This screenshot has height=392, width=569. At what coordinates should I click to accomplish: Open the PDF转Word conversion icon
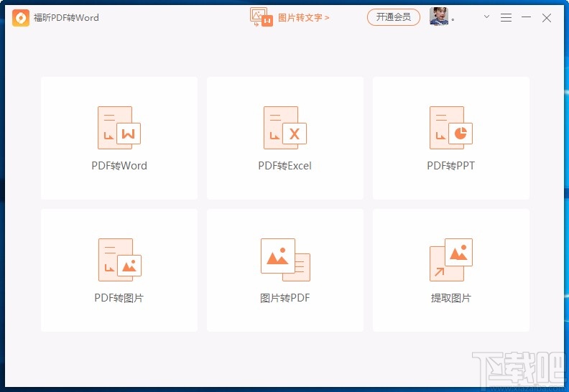119,128
